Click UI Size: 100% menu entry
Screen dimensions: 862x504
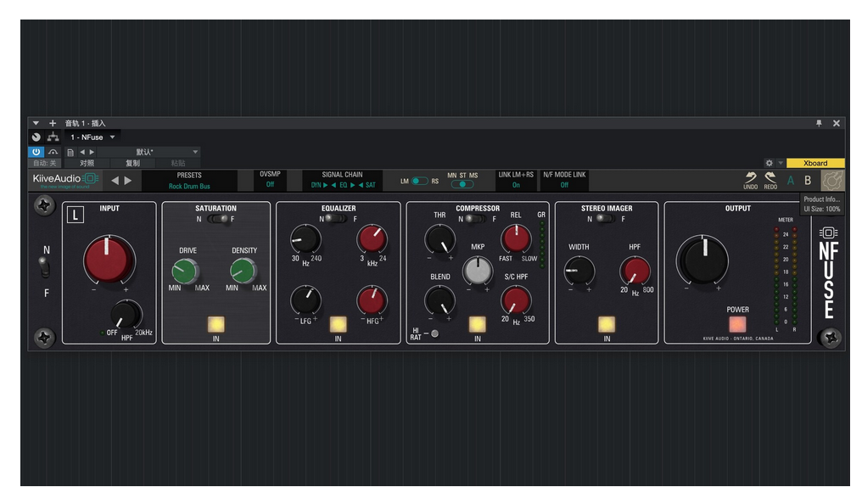[x=822, y=209]
